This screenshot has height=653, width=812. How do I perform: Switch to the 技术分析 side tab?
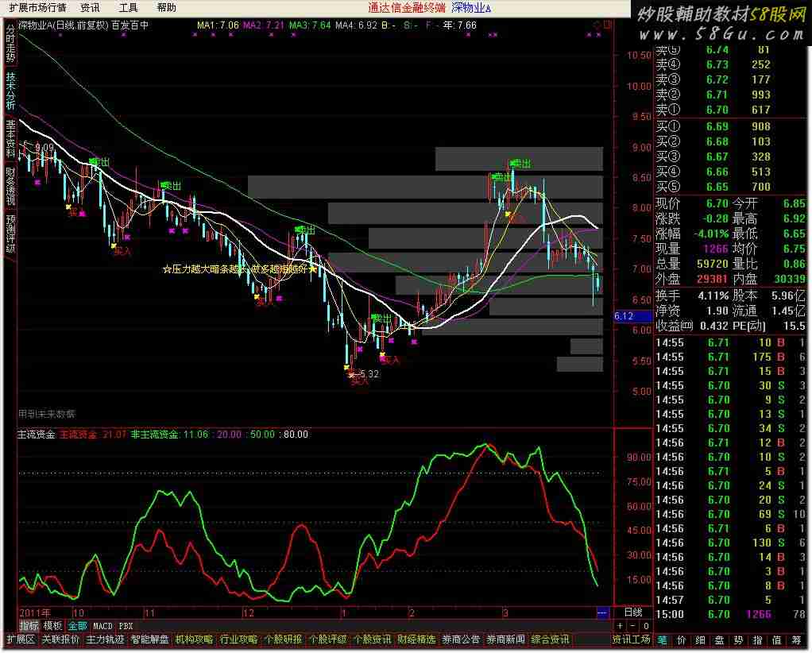10,90
